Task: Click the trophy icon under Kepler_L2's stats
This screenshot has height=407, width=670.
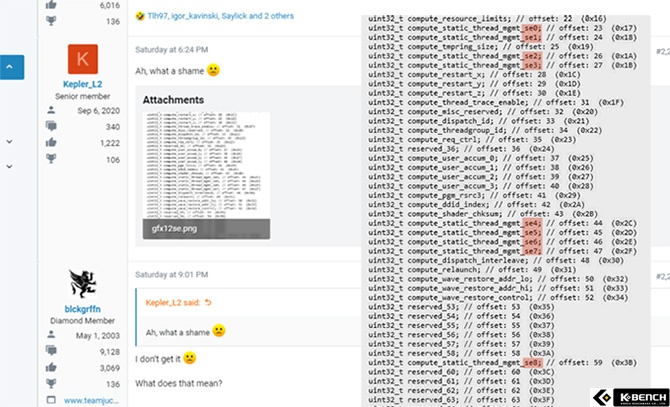Action: 51,159
